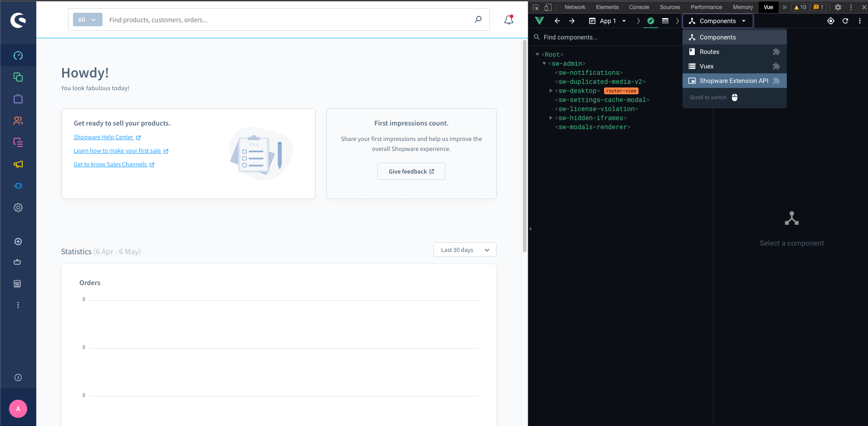Pin the Vuex inspector
The image size is (868, 426).
click(775, 66)
